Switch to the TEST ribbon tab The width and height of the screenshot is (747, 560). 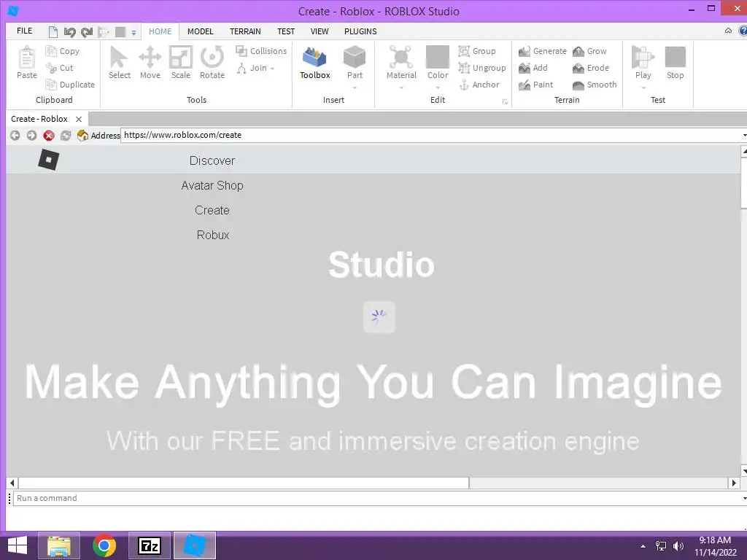tap(286, 31)
